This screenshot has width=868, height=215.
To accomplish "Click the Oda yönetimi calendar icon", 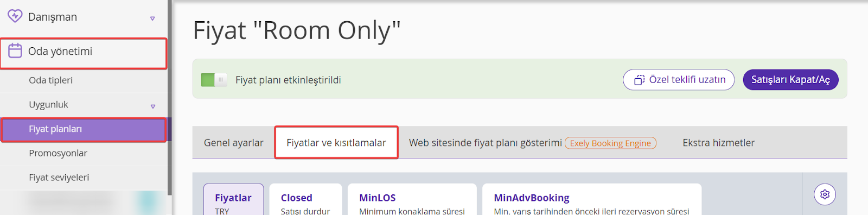I will [x=15, y=51].
